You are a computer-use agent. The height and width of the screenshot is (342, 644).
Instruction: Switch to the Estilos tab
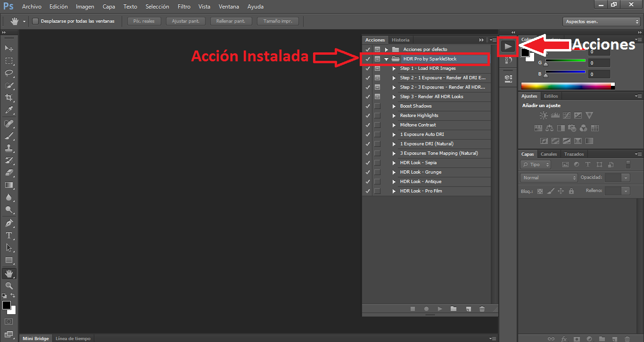coord(551,96)
